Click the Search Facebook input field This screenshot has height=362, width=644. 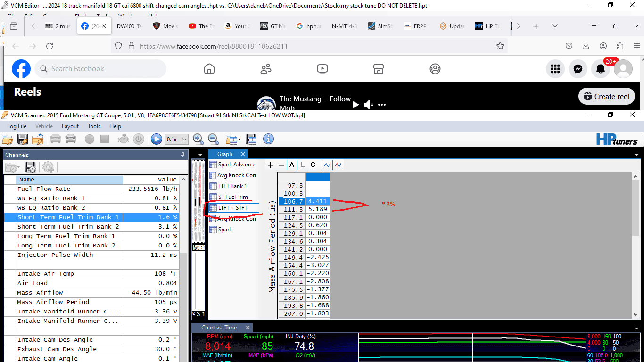pyautogui.click(x=100, y=69)
